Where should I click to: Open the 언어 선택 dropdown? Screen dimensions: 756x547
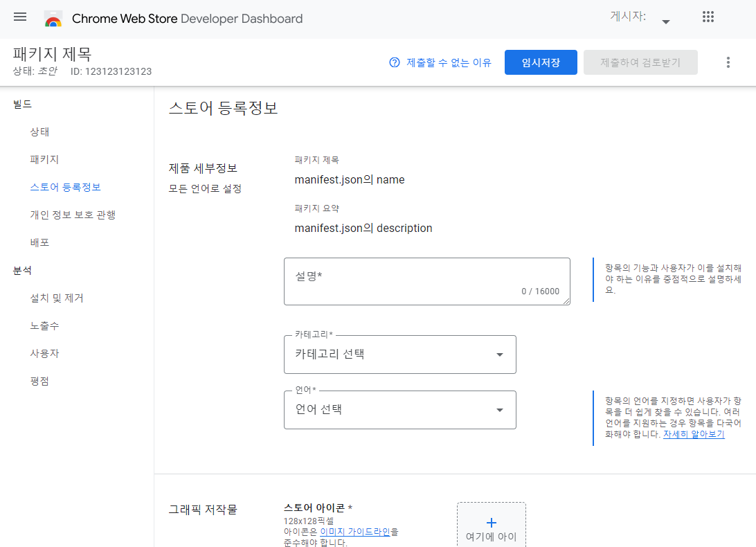coord(400,410)
